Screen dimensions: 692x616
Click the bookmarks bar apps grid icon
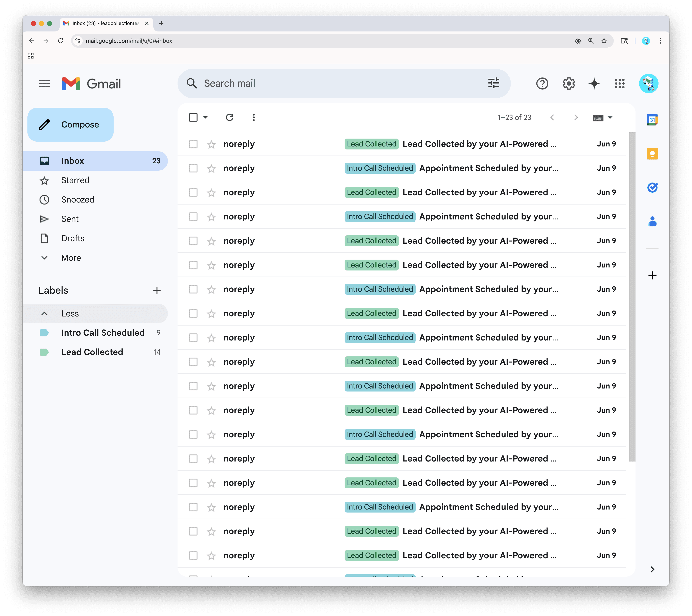point(31,56)
